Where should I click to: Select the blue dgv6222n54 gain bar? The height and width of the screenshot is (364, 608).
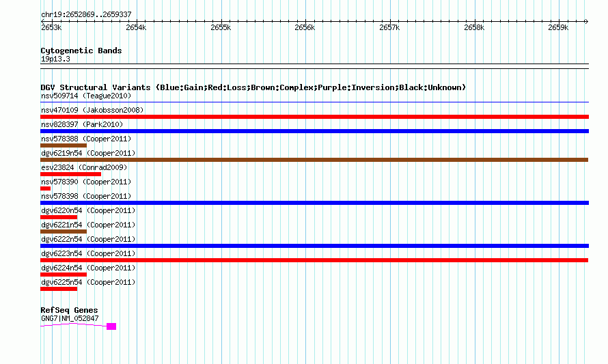(x=314, y=246)
